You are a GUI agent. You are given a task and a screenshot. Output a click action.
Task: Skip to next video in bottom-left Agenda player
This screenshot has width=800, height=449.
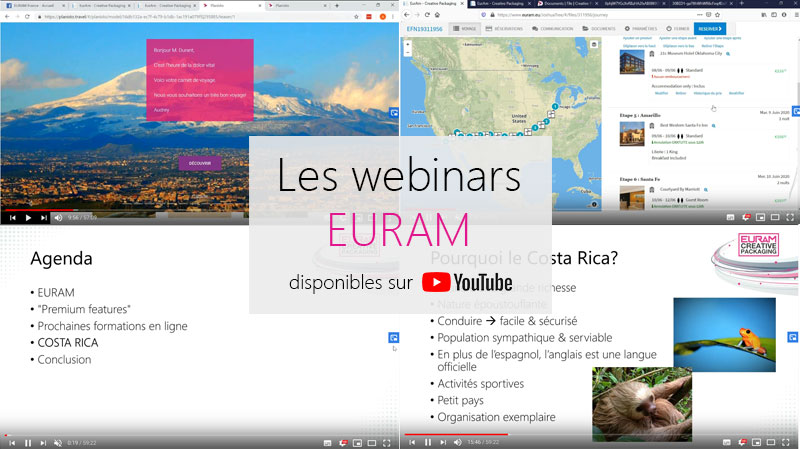pyautogui.click(x=43, y=443)
